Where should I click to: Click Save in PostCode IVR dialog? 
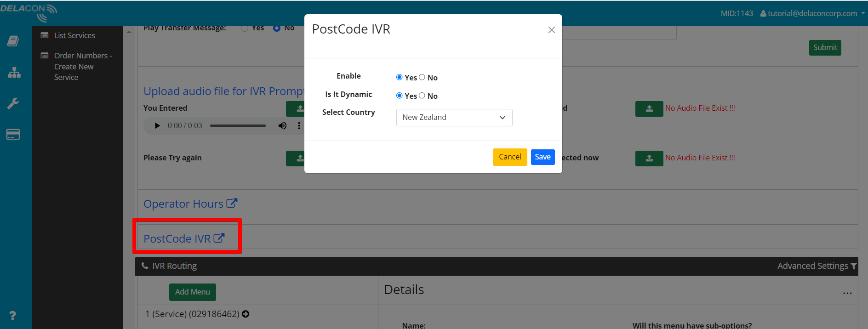542,157
